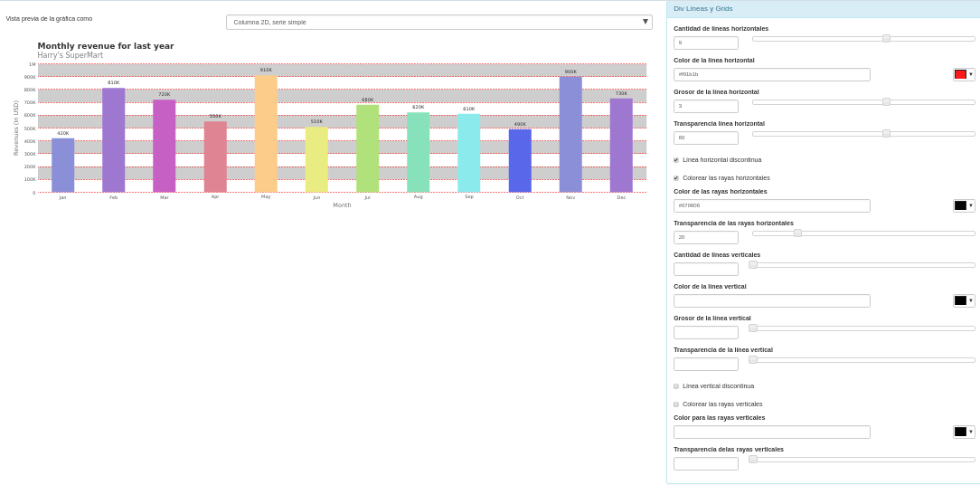Click the 'Color de la linea horizontal' hex field
The height and width of the screenshot is (485, 980).
tap(771, 74)
